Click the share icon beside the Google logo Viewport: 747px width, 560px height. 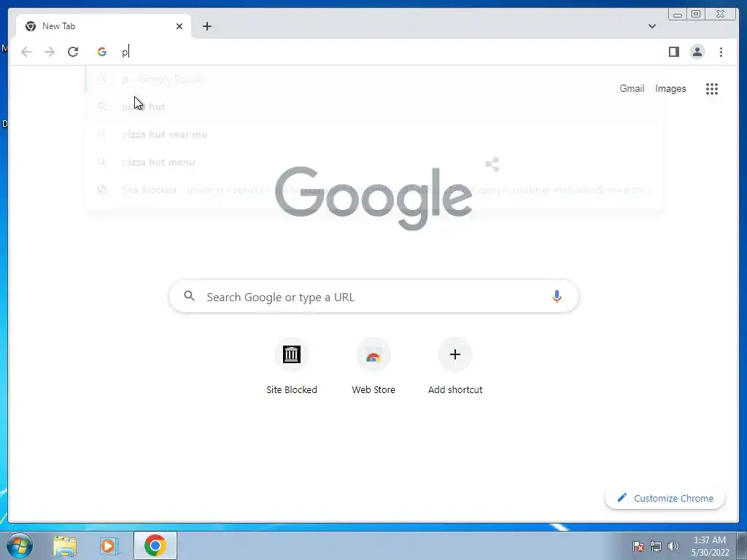click(x=492, y=164)
